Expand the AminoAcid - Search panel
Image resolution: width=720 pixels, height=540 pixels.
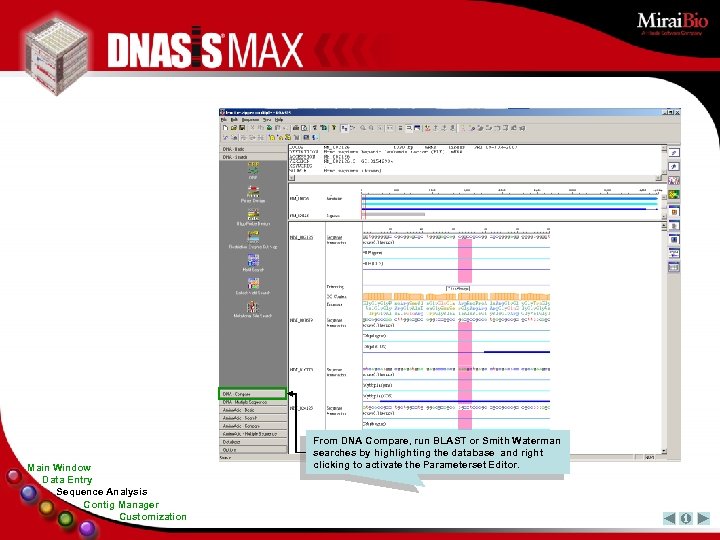tap(253, 418)
